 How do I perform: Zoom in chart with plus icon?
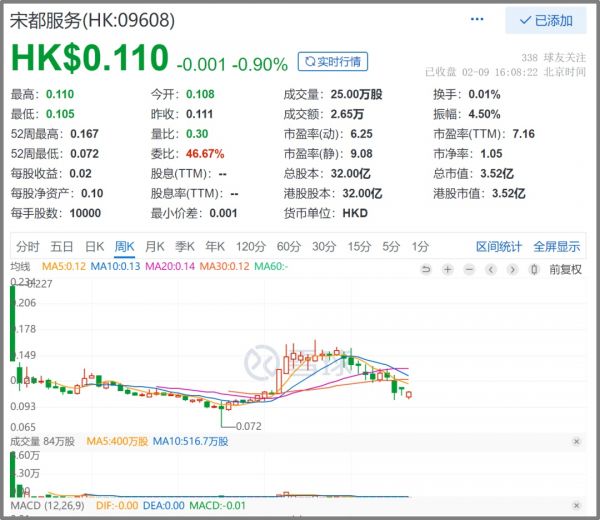[447, 270]
